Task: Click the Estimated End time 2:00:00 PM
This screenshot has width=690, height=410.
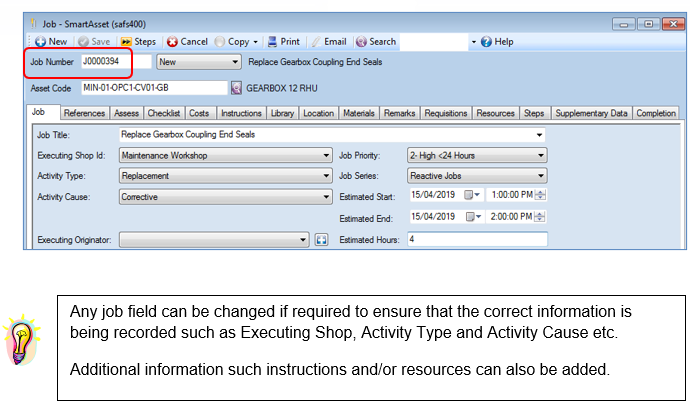Action: coord(512,216)
